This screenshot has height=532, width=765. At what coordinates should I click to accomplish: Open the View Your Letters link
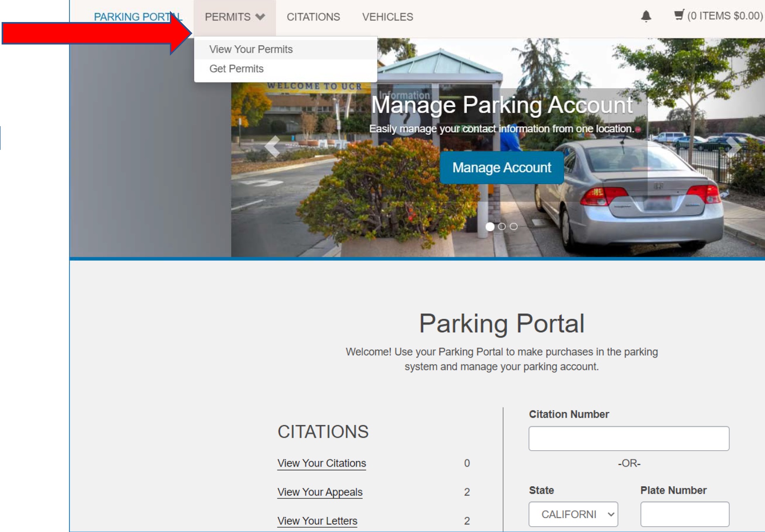(x=317, y=521)
